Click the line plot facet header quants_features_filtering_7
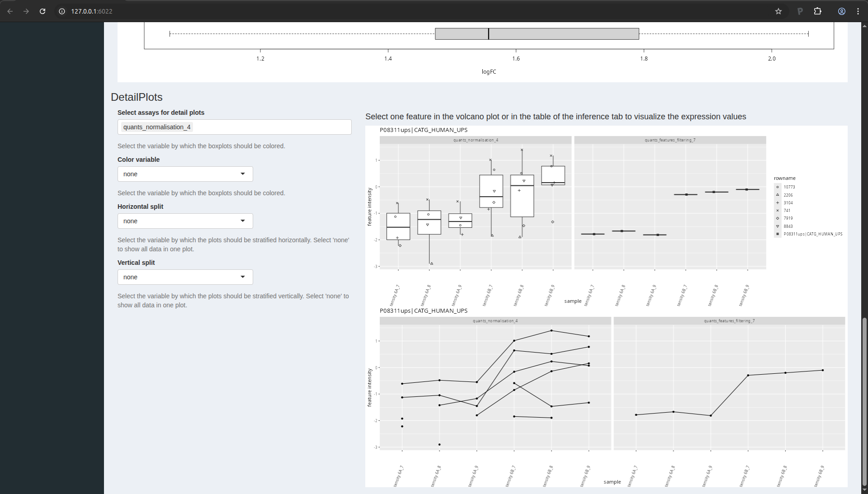 tap(729, 321)
